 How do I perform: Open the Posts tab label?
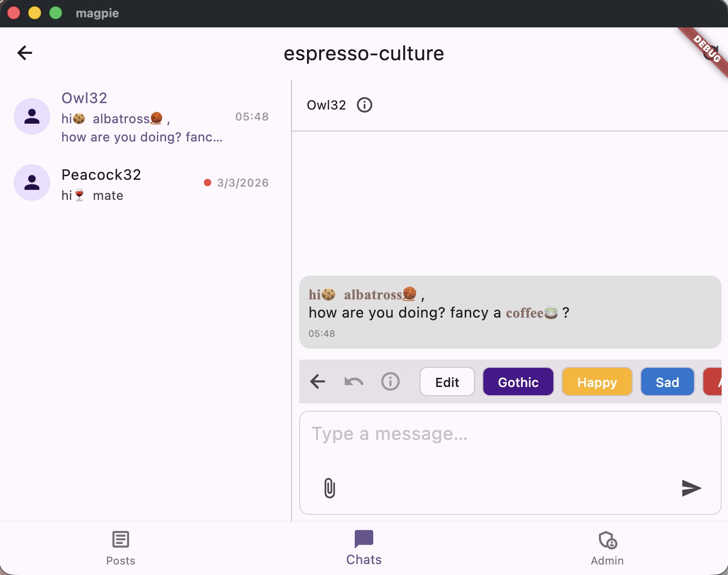121,561
